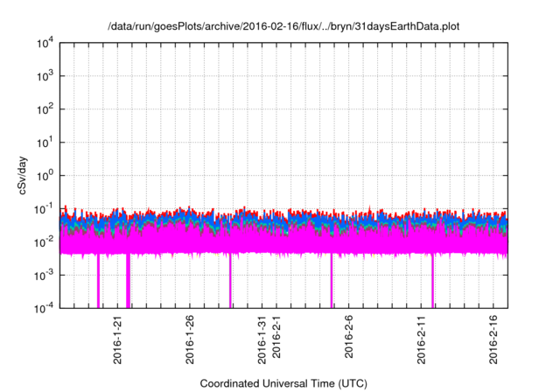The image size is (560, 392).
Task: Click the 10^-3 y-axis tick label
Action: click(45, 276)
